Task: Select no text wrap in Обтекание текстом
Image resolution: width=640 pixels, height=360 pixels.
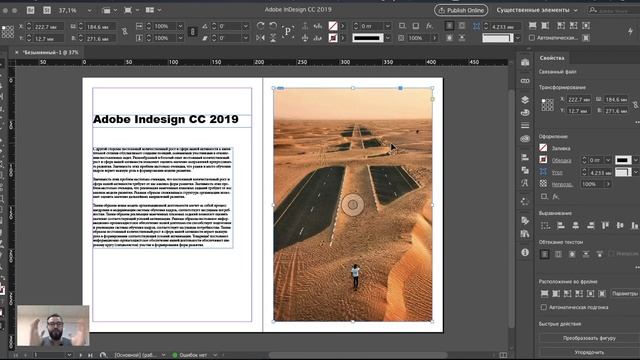Action: click(x=544, y=254)
